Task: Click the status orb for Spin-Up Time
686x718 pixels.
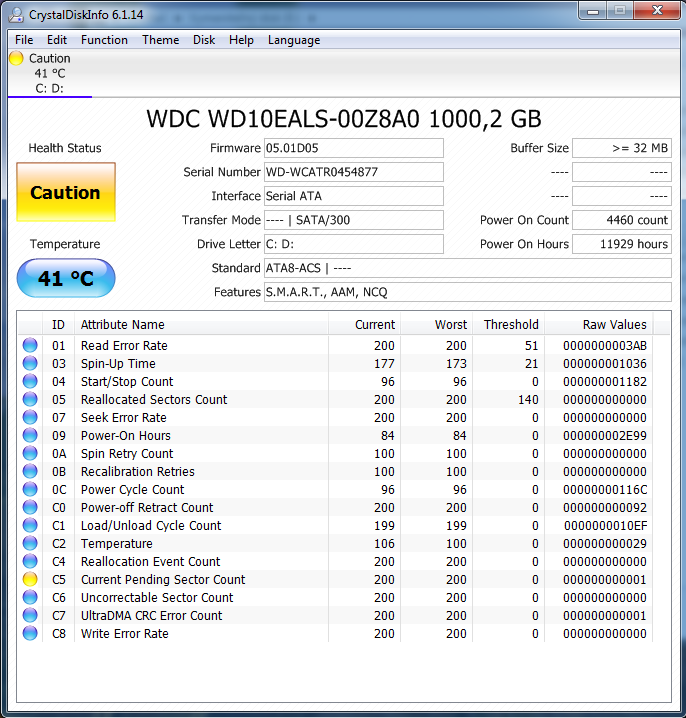Action: coord(30,364)
